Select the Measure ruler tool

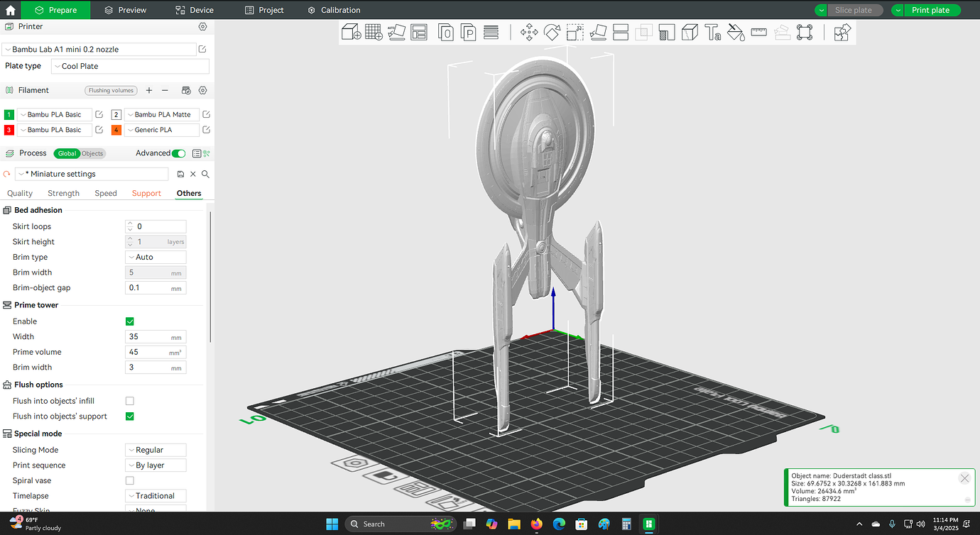[x=758, y=32]
